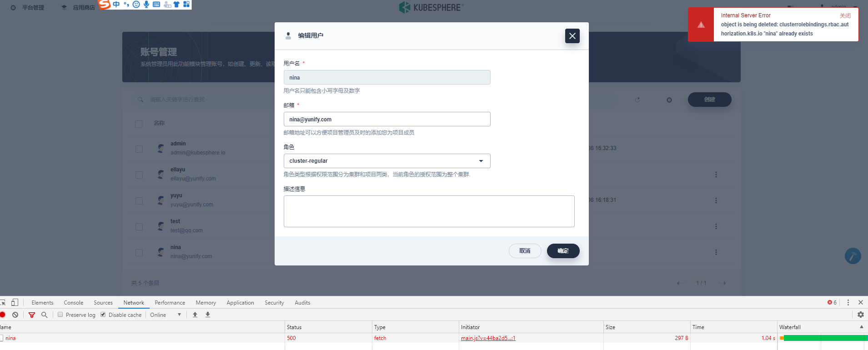Open the IME skin shirt icon
868x350 pixels.
tap(176, 5)
